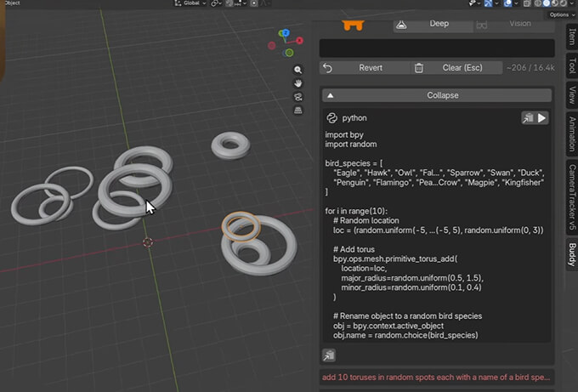Screen dimensions: 578x392
Task: Click the empty prompt input field
Action: coord(437,48)
